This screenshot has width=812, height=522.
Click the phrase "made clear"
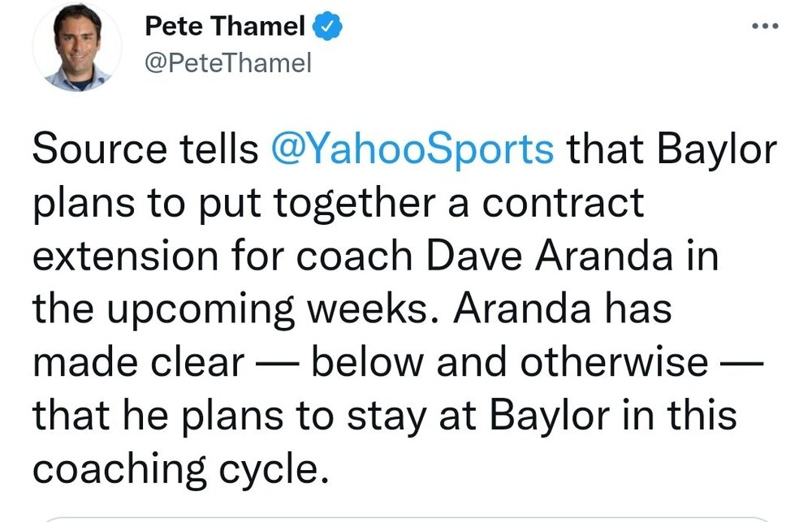[138, 362]
